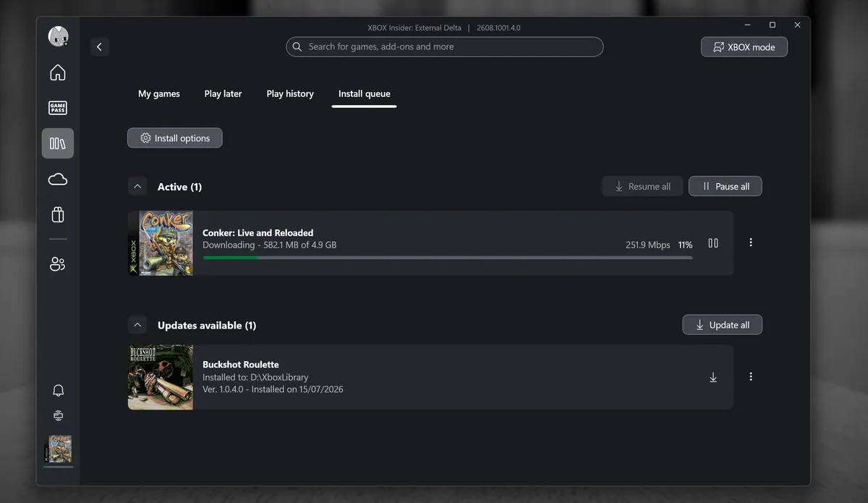
Task: Collapse the Active (1) section
Action: [x=137, y=187]
